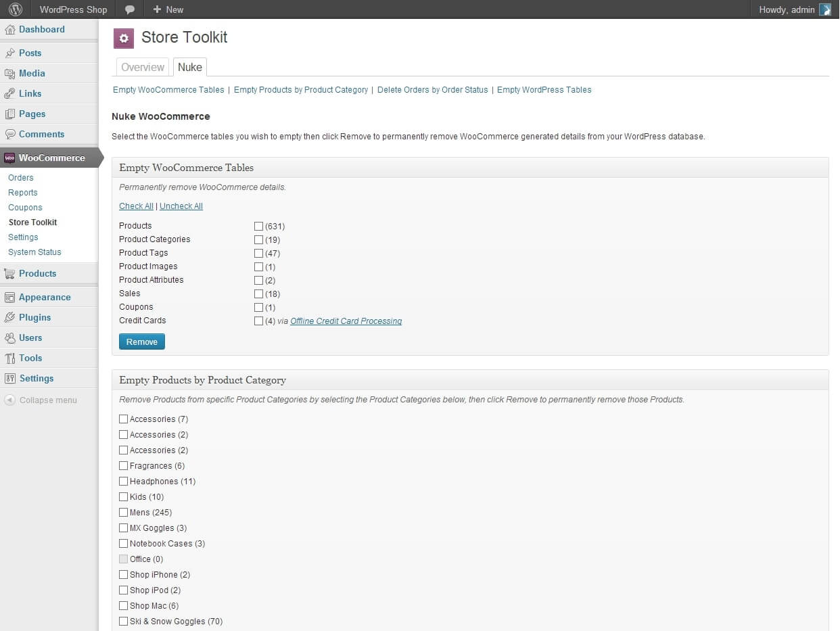840x631 pixels.
Task: Click the Check All link
Action: 136,206
